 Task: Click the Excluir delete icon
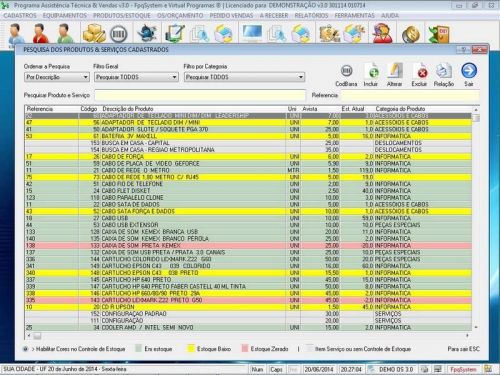419,70
